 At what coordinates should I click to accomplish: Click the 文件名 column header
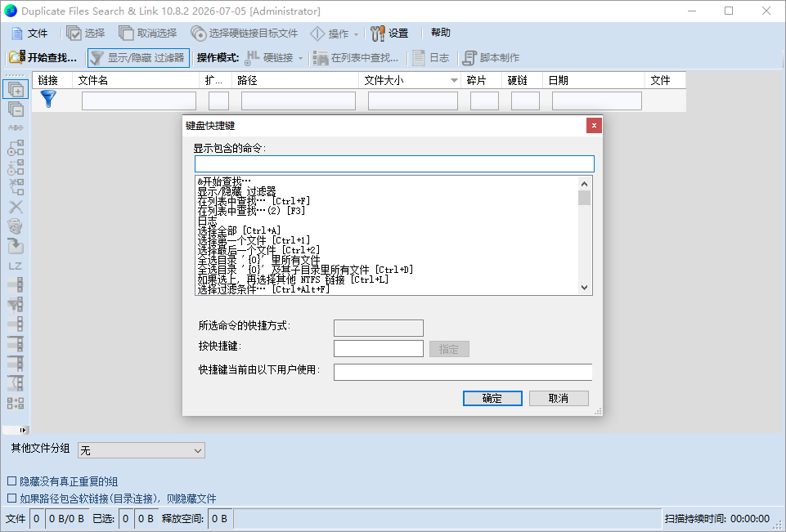pos(136,80)
